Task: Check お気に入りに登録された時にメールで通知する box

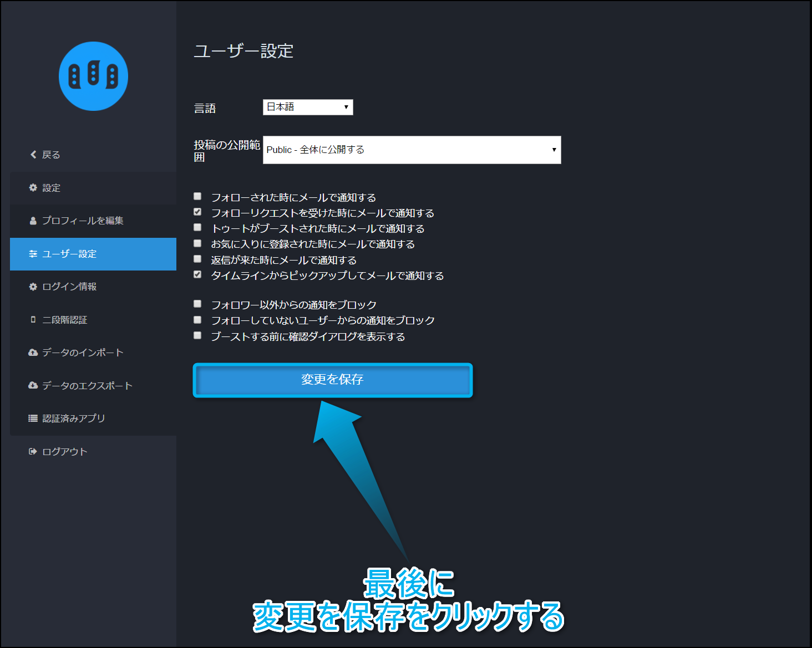Action: (197, 243)
